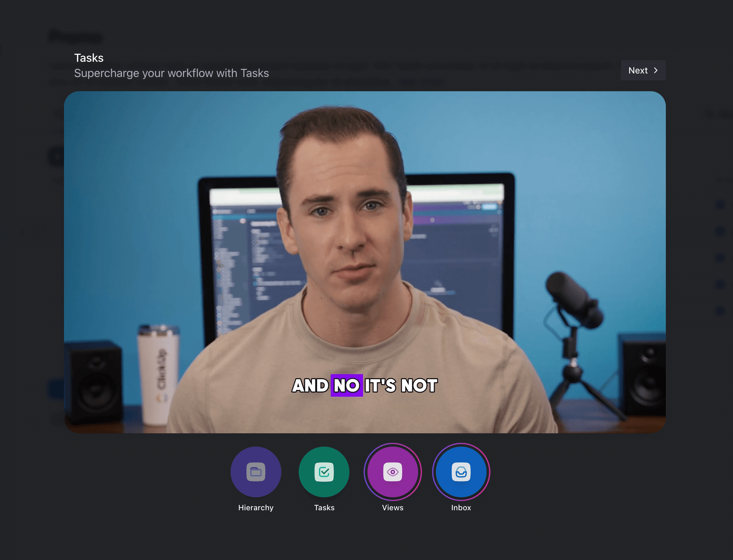Click the AND caption word

310,385
